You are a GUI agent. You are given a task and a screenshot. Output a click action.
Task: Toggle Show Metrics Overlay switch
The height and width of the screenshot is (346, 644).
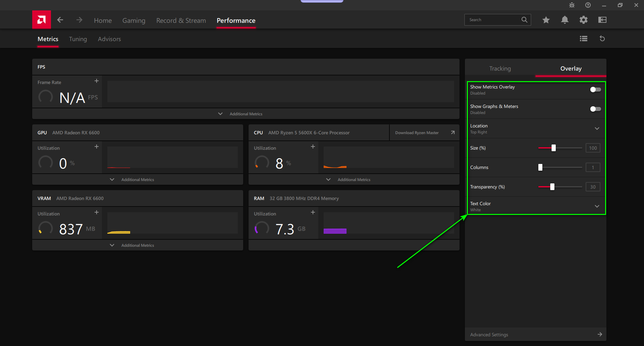click(x=596, y=90)
